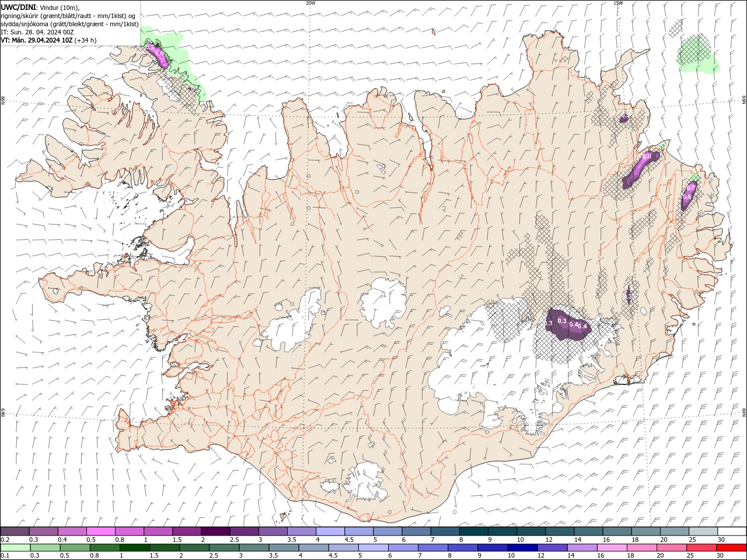This screenshot has height=560, width=747.
Task: Click the 'slydda/snjókoma' legend description line
Action: click(x=70, y=24)
